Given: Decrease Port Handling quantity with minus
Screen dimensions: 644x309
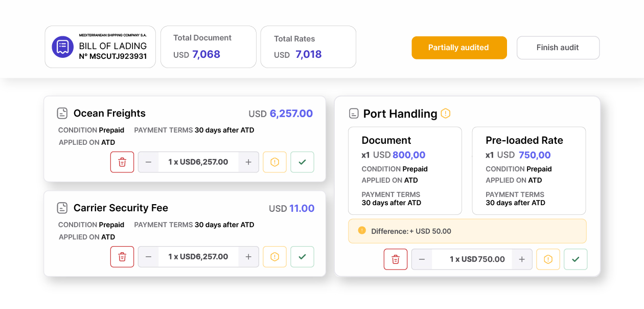Looking at the screenshot, I should [x=422, y=259].
